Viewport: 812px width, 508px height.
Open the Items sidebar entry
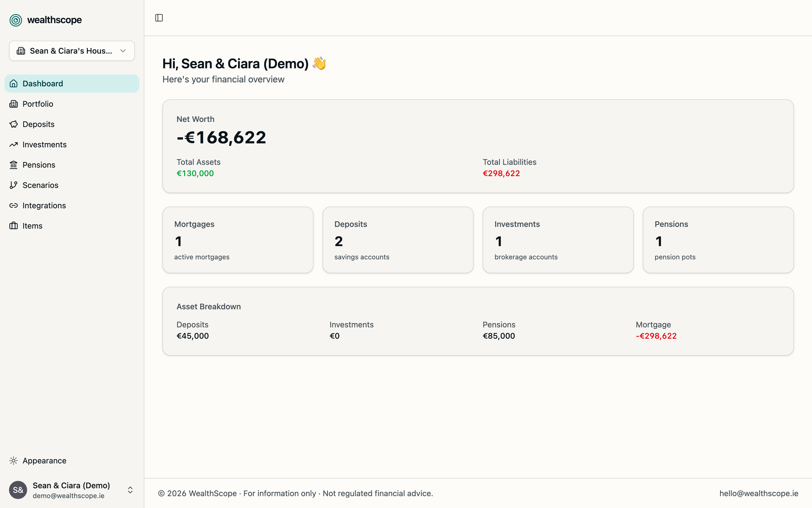click(72, 226)
